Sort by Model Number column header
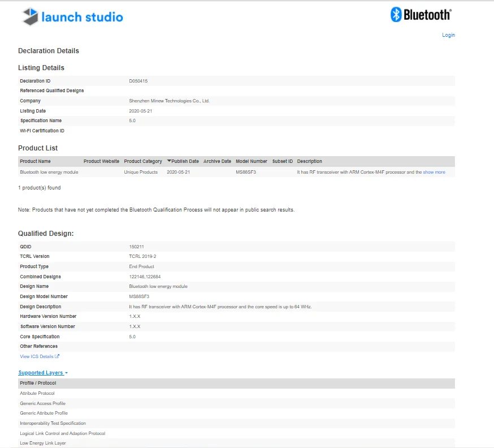The image size is (494, 448). pos(252,161)
